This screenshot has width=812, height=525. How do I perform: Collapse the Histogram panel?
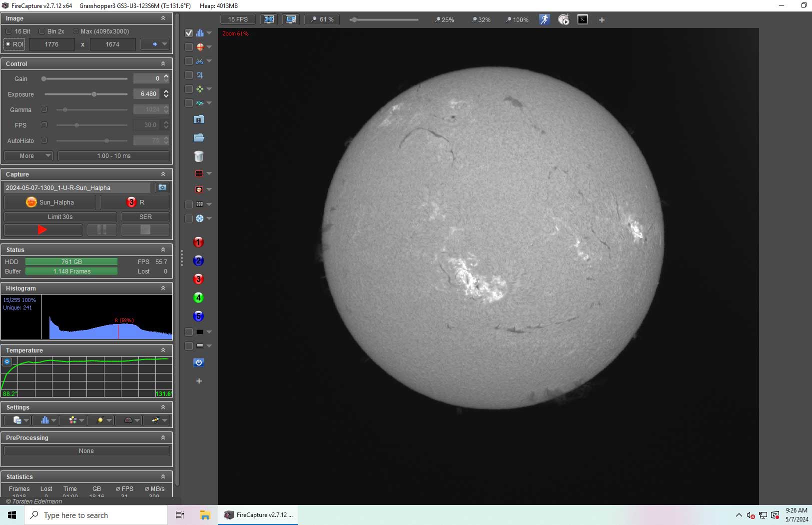(163, 288)
